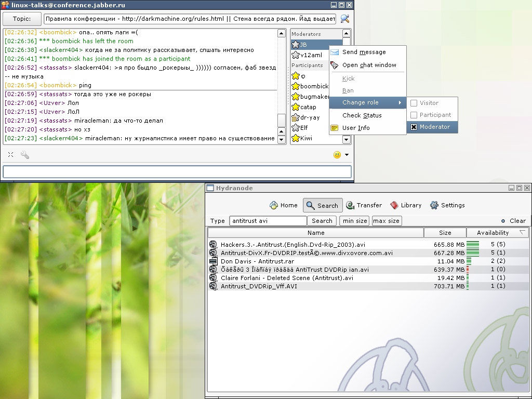Click the yellow star icon beside Kiwi

(x=296, y=138)
